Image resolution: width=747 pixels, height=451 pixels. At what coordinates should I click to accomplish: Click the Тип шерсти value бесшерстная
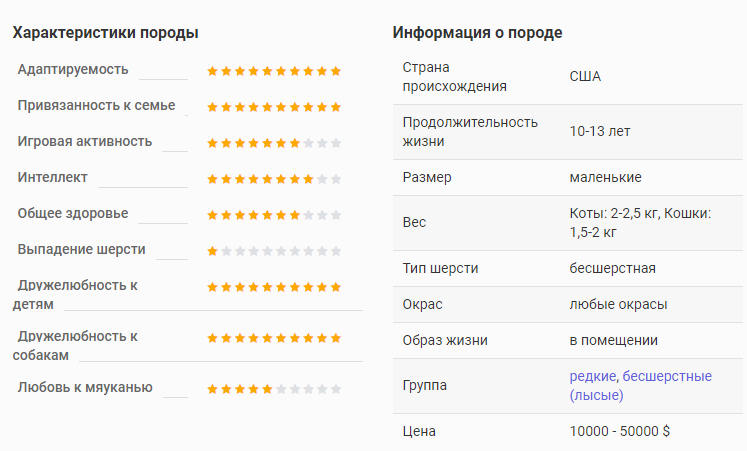[x=613, y=268]
